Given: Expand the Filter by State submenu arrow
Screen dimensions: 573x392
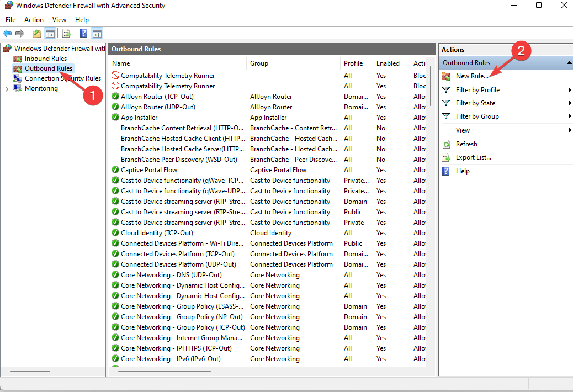Looking at the screenshot, I should pyautogui.click(x=569, y=103).
